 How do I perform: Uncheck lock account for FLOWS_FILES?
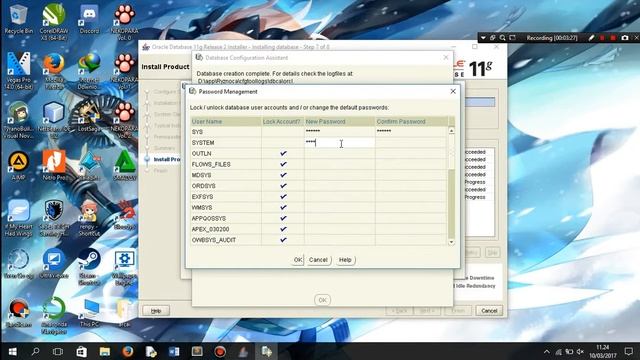[283, 164]
